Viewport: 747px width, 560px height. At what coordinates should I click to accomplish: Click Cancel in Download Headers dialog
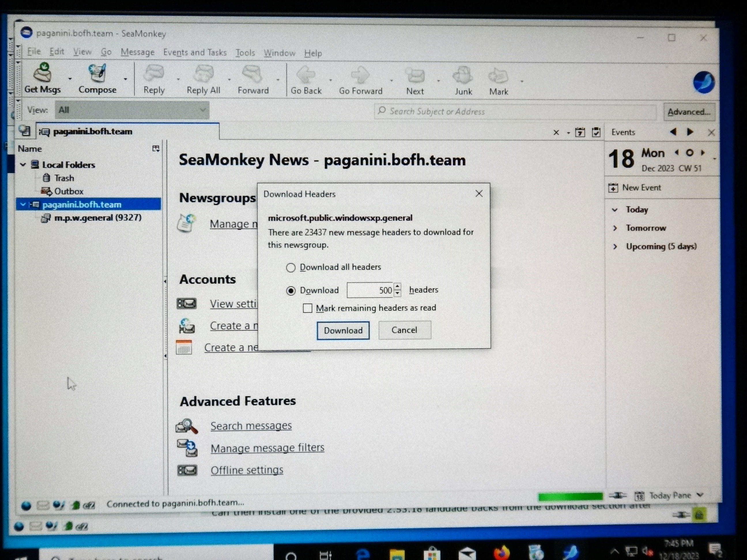[x=404, y=330]
